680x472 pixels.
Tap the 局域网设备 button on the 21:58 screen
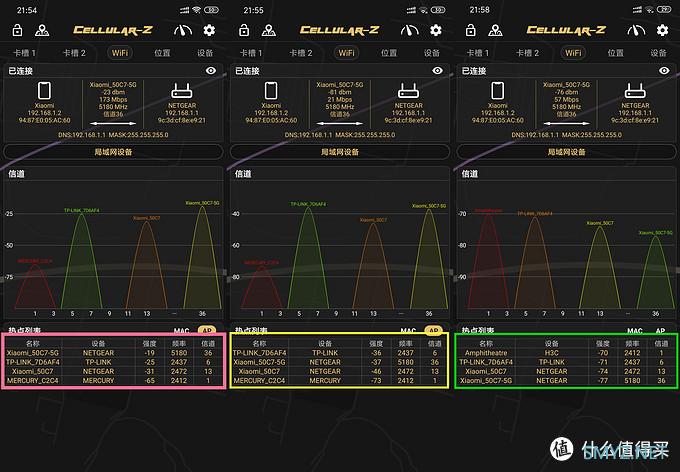point(566,152)
